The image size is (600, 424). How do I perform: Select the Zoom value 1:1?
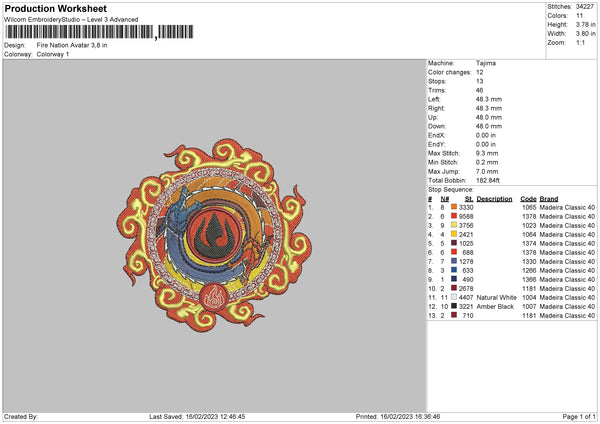coord(580,42)
